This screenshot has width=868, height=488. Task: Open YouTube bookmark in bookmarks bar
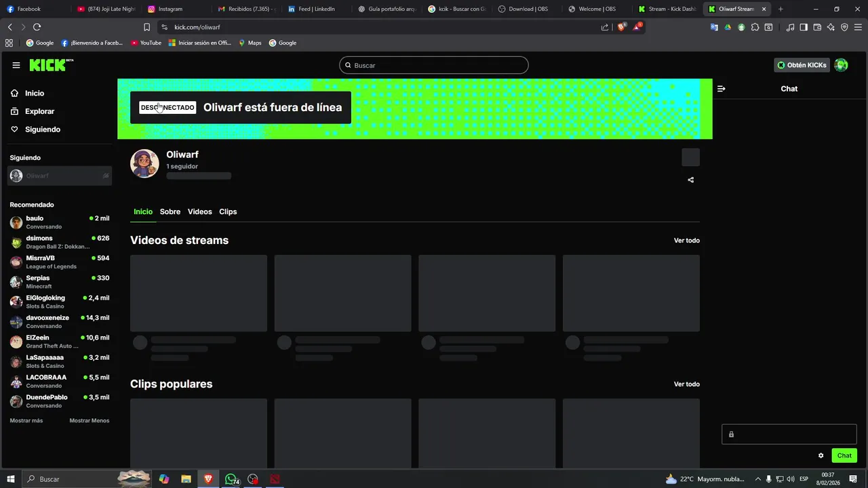146,43
